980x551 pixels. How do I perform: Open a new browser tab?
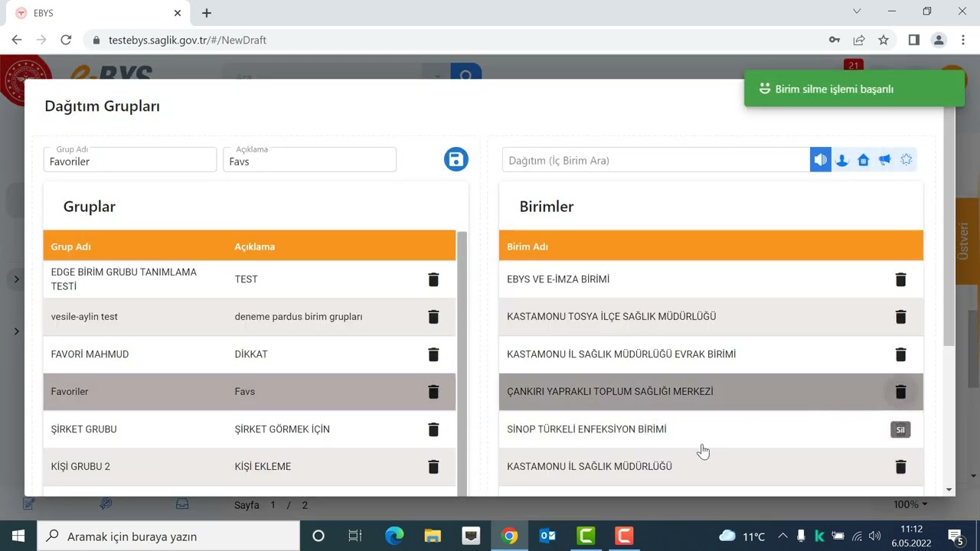[207, 13]
